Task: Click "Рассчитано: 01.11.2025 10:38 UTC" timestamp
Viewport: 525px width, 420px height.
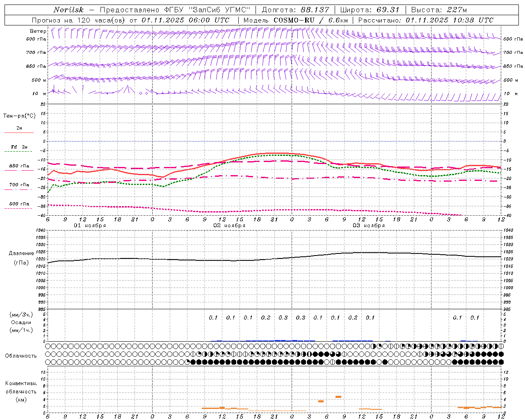Action: coord(426,20)
